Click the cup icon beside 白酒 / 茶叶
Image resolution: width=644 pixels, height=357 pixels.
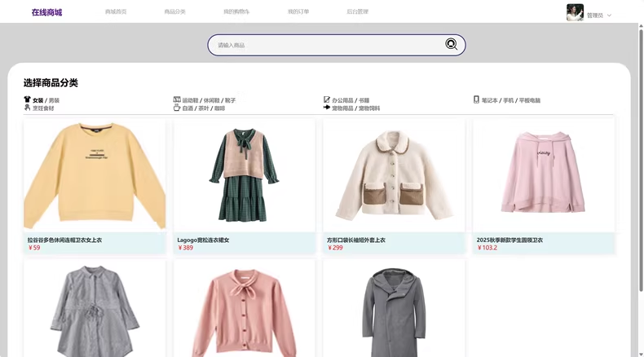(x=177, y=108)
